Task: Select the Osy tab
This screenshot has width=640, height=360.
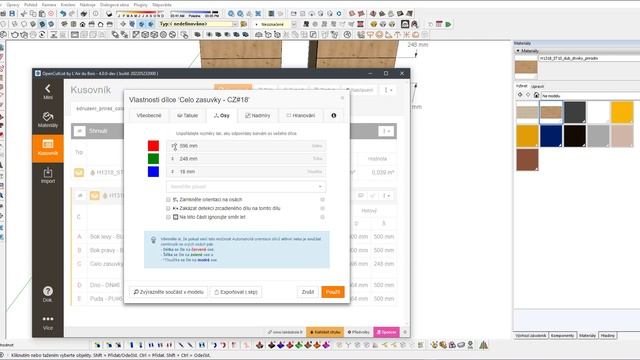Action: pos(222,116)
